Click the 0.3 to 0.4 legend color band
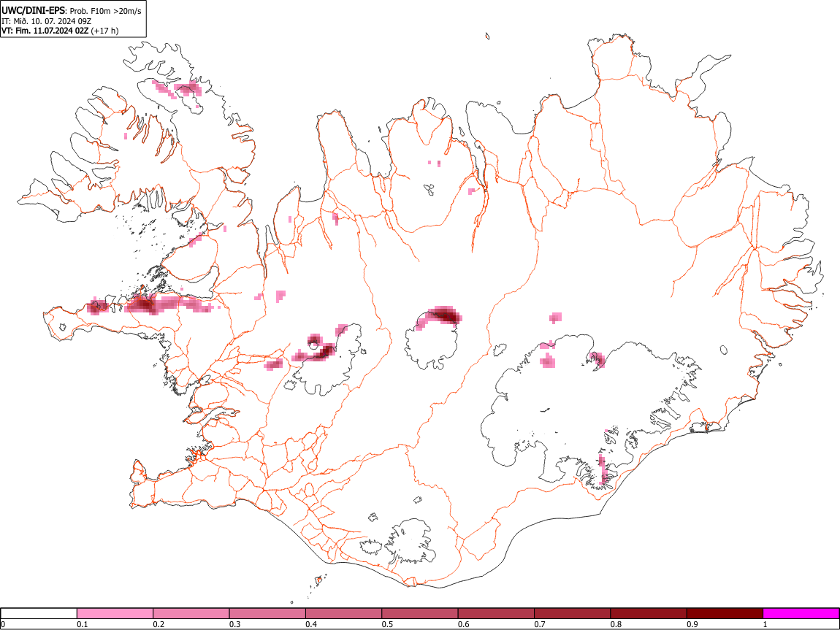This screenshot has height=630, width=840. [x=267, y=613]
